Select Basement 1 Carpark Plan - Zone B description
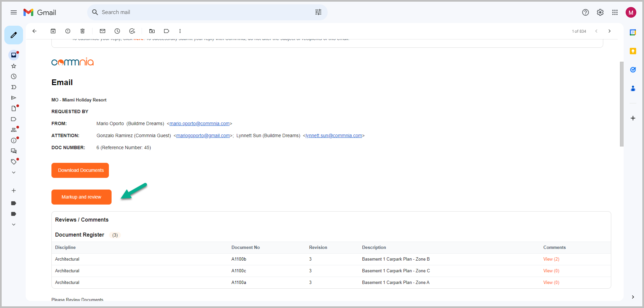 396,259
